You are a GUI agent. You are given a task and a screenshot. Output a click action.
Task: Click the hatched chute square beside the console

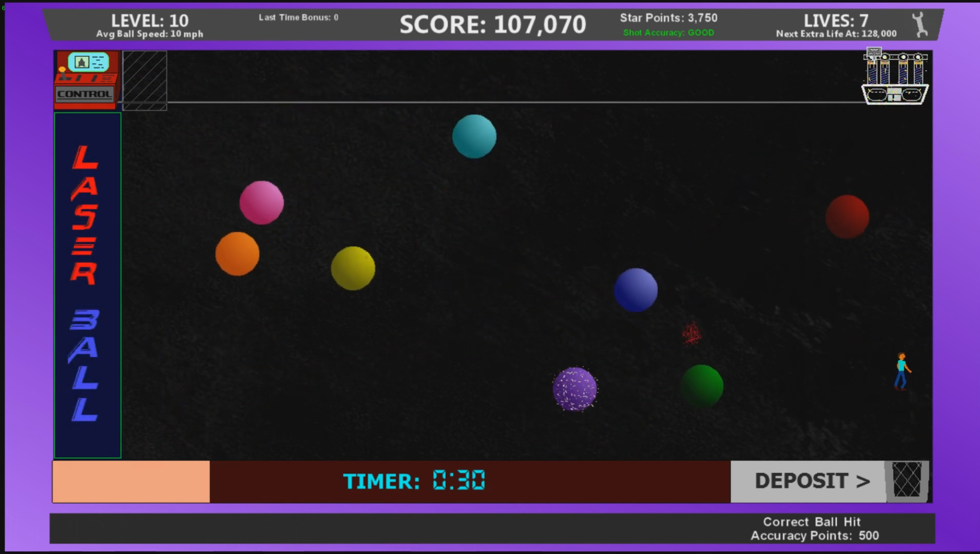coord(145,80)
